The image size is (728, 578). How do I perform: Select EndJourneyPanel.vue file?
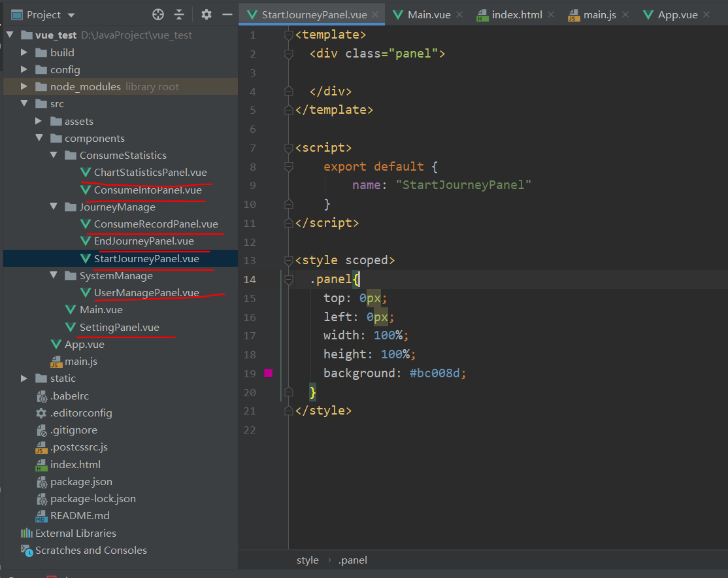144,241
